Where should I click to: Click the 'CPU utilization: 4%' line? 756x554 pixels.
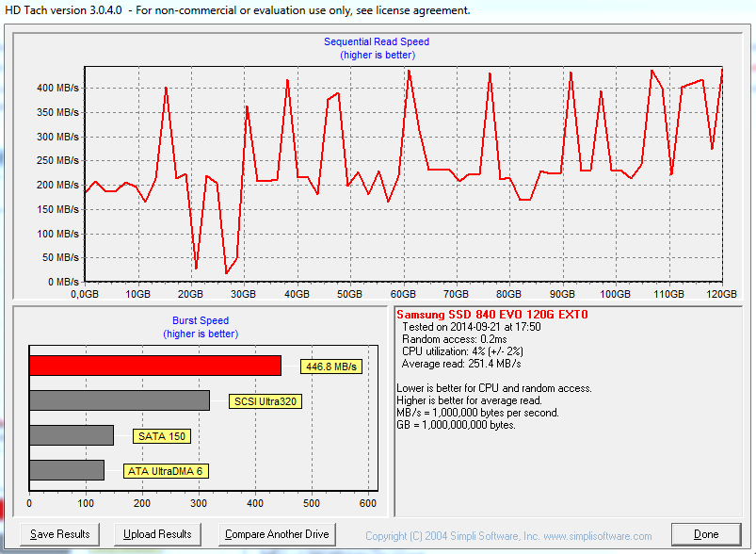[x=462, y=351]
